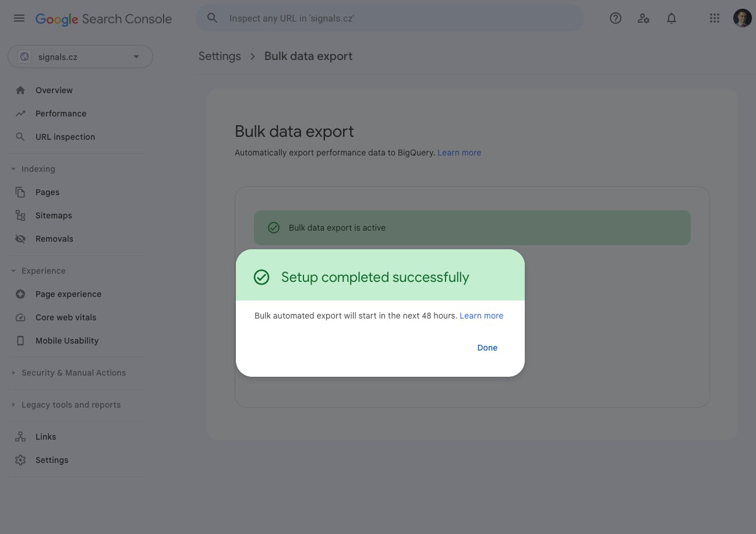Click the Performance trend icon
Image resolution: width=756 pixels, height=534 pixels.
20,114
